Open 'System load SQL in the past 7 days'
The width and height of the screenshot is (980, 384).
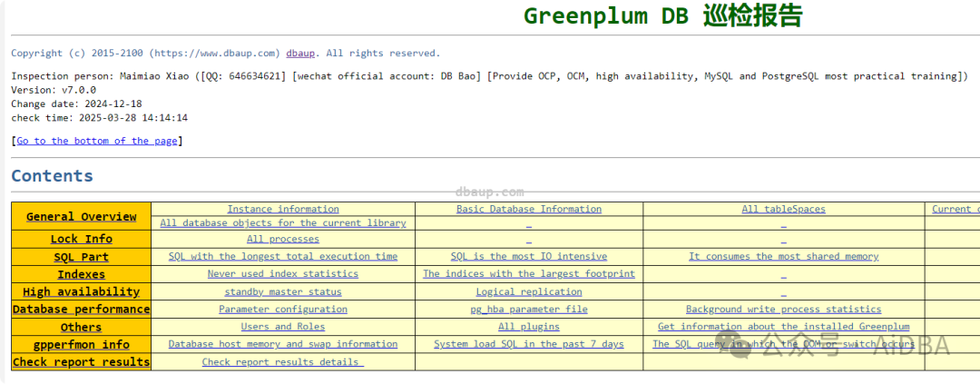[x=529, y=344]
